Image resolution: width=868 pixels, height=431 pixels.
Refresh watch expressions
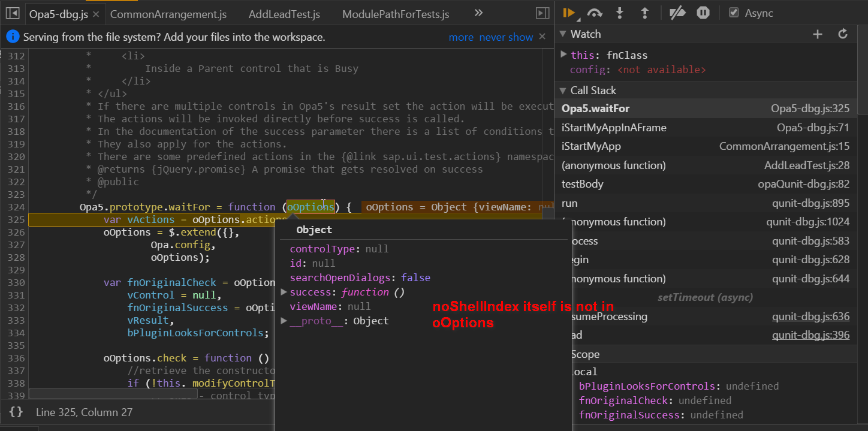843,34
